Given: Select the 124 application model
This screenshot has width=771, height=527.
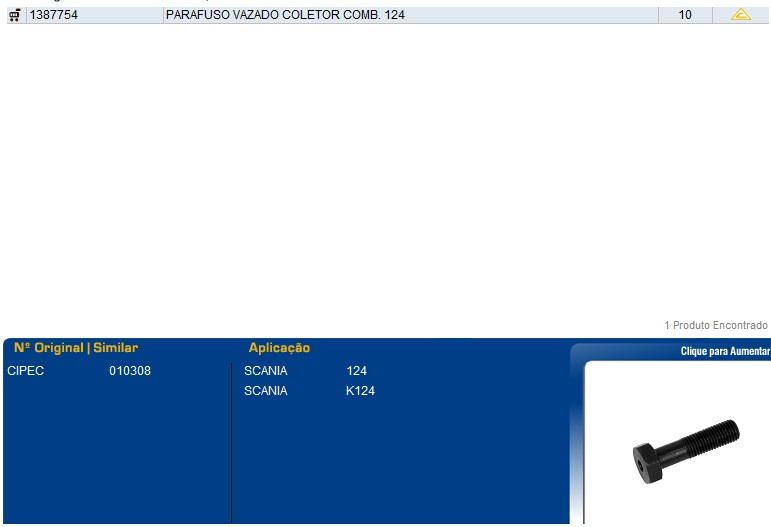Looking at the screenshot, I should pyautogui.click(x=357, y=371).
